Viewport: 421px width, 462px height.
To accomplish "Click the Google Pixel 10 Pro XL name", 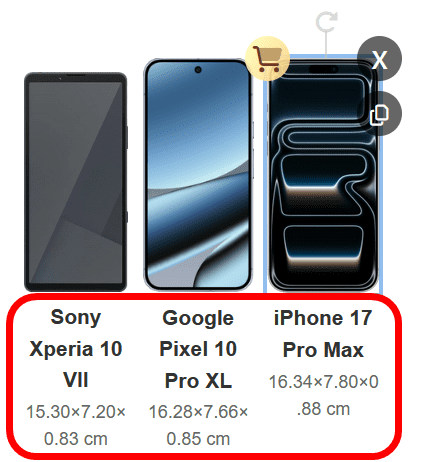I will pyautogui.click(x=198, y=349).
